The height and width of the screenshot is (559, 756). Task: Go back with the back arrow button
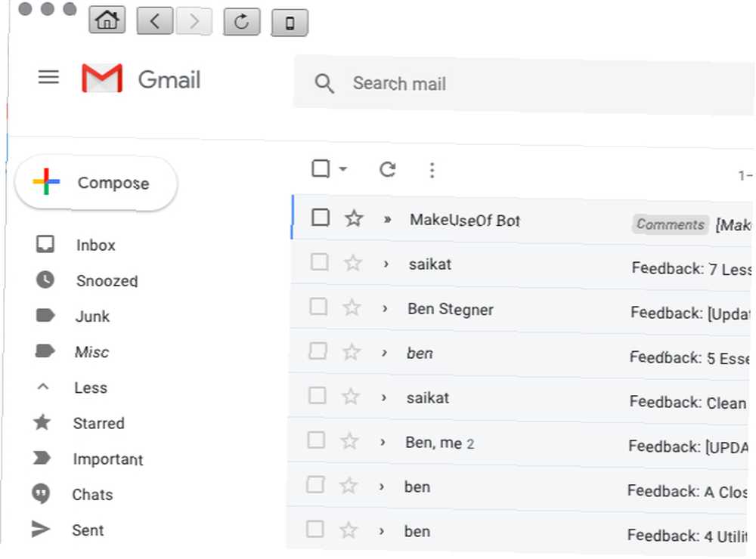click(x=155, y=21)
